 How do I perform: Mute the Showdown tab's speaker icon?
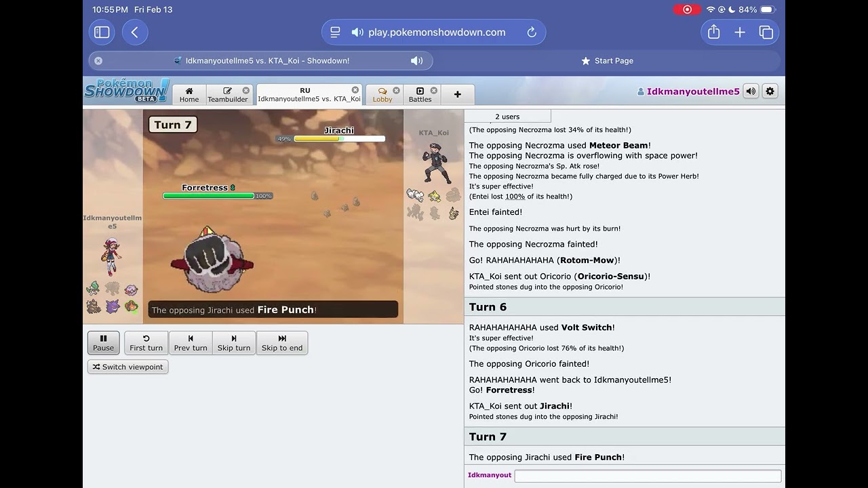point(416,60)
